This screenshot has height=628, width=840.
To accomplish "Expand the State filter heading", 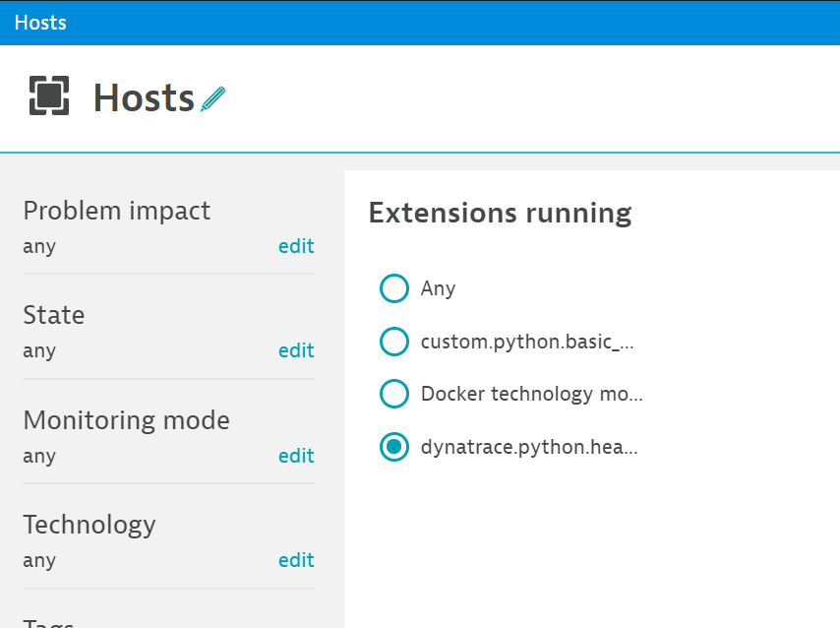I will [54, 315].
